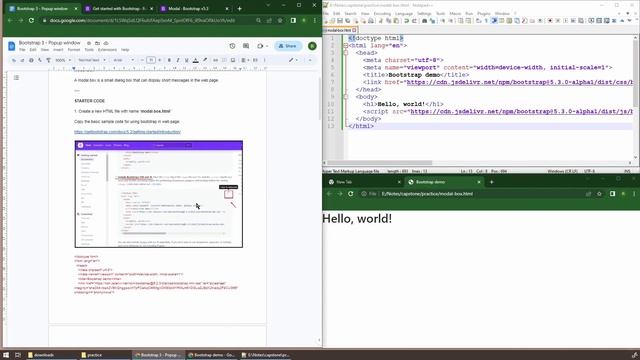This screenshot has width=640, height=360.
Task: Open the Windows Start menu
Action: [x=6, y=355]
